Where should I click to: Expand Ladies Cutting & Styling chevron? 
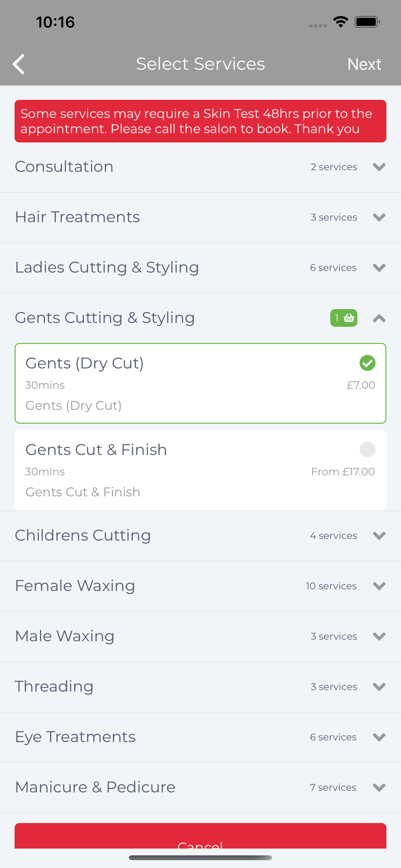pyautogui.click(x=379, y=268)
